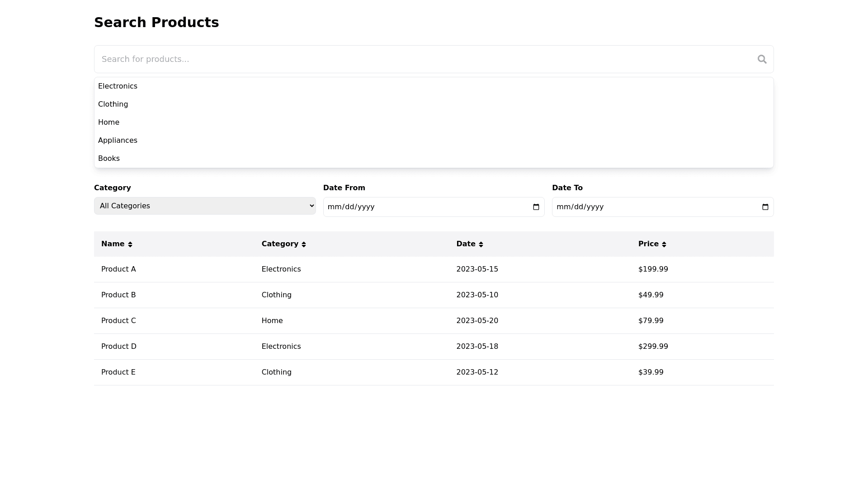Choose Books from suggestions

[109, 159]
